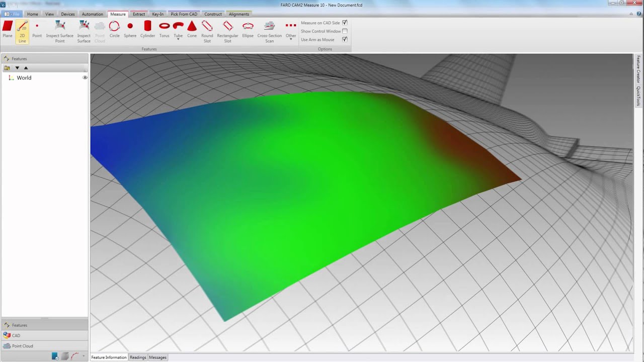Activate the 2D Line tool
This screenshot has width=644, height=362.
(22, 32)
